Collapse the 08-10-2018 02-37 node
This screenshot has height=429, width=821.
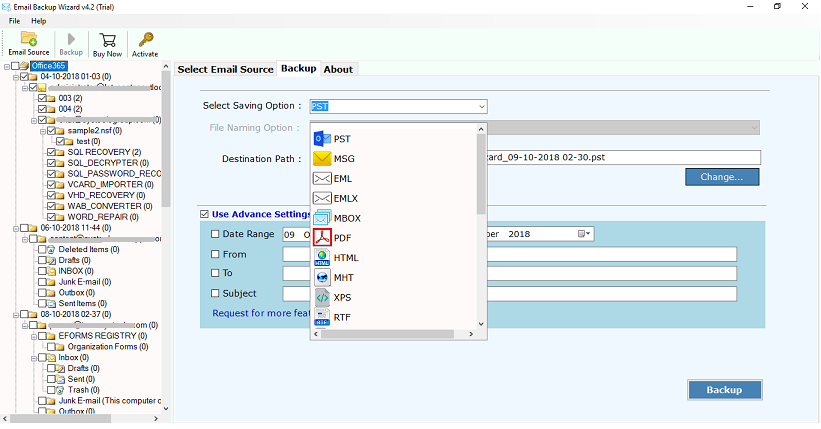(16, 315)
